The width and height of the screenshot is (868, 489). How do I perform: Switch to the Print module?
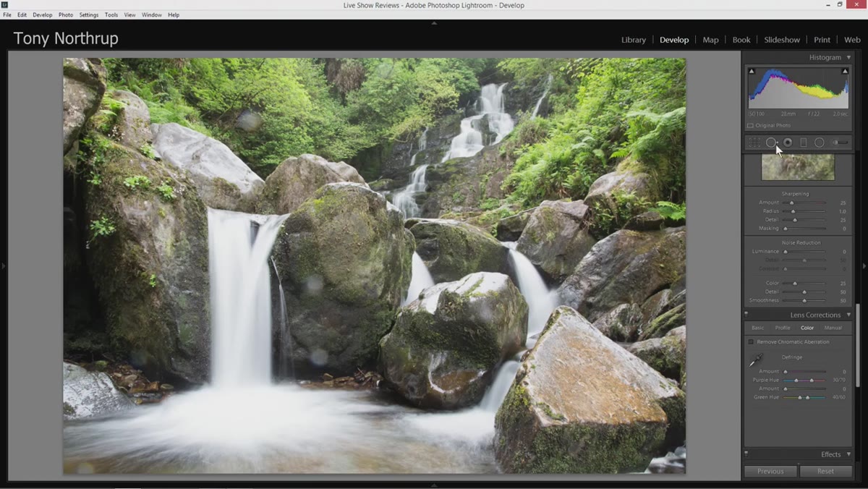click(822, 40)
